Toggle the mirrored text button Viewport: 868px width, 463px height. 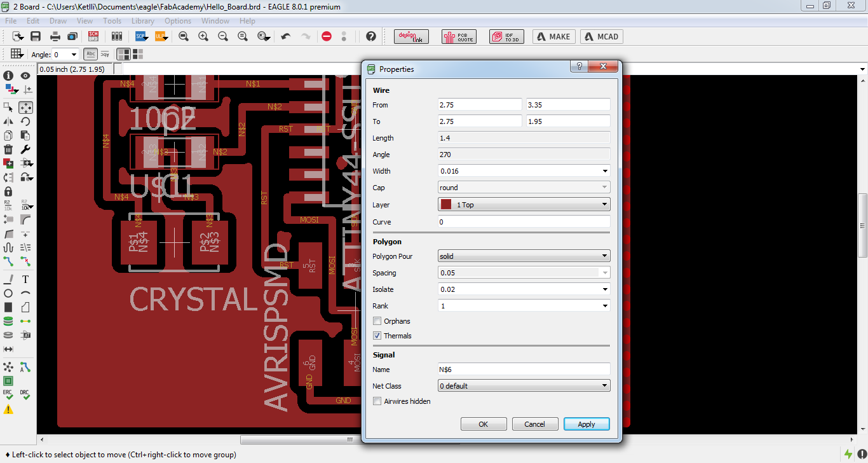coord(104,54)
